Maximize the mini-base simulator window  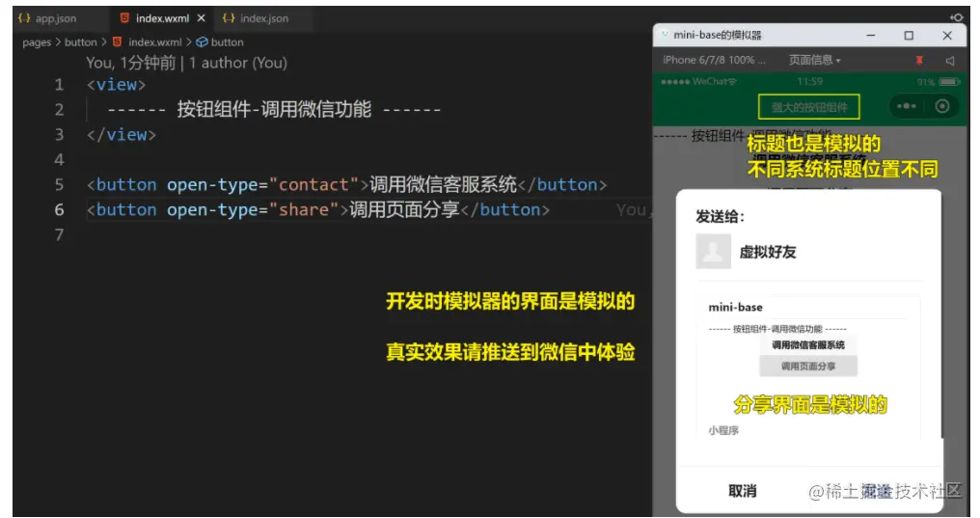[909, 36]
